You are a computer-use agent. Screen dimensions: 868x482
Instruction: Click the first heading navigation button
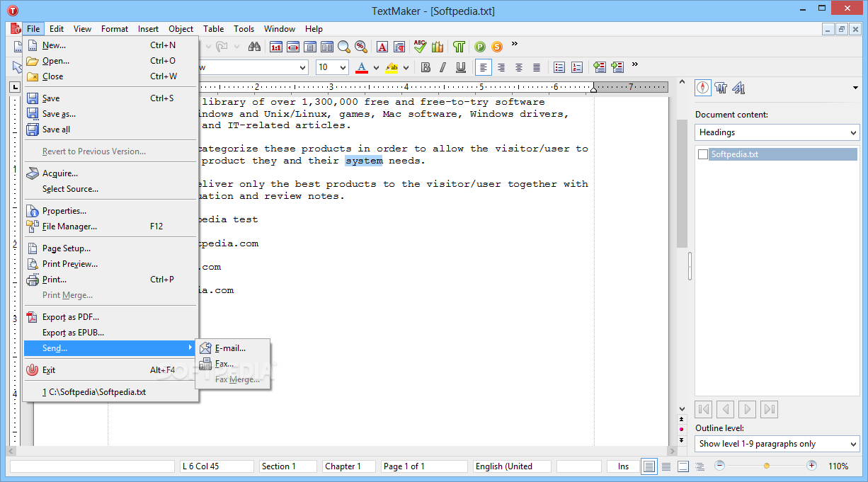pyautogui.click(x=704, y=409)
